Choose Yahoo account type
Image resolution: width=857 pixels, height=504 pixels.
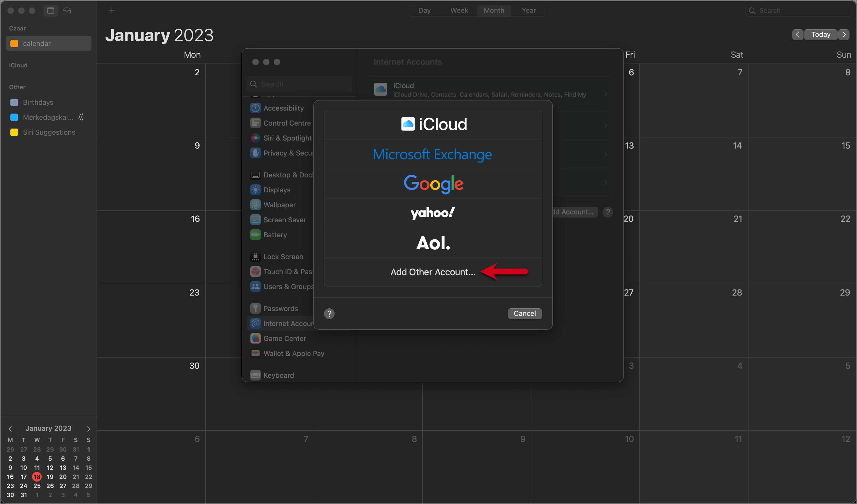point(433,213)
